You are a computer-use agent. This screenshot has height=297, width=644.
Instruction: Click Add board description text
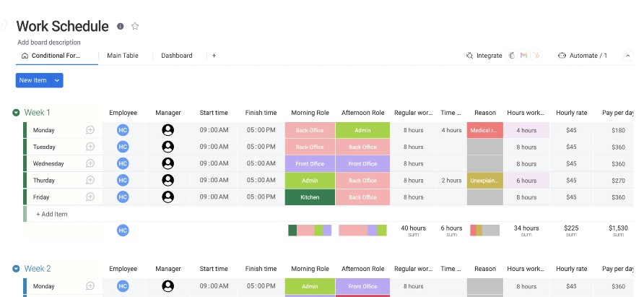pyautogui.click(x=49, y=43)
